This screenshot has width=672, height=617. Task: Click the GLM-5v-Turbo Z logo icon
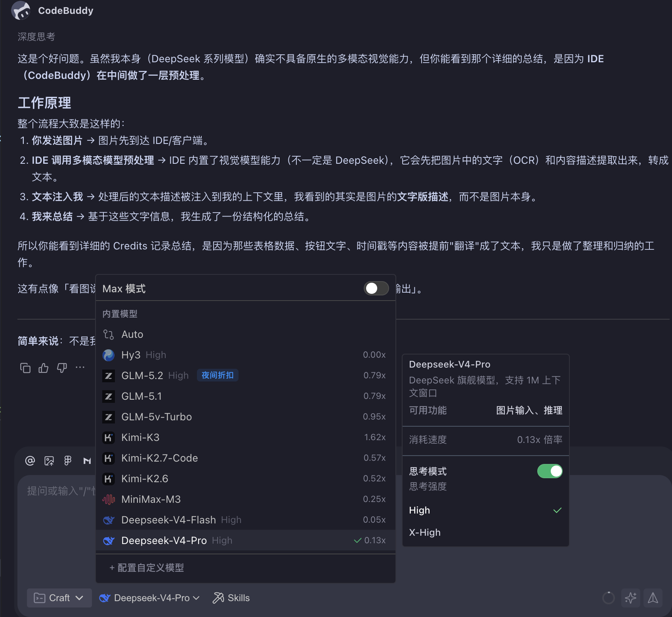point(109,417)
